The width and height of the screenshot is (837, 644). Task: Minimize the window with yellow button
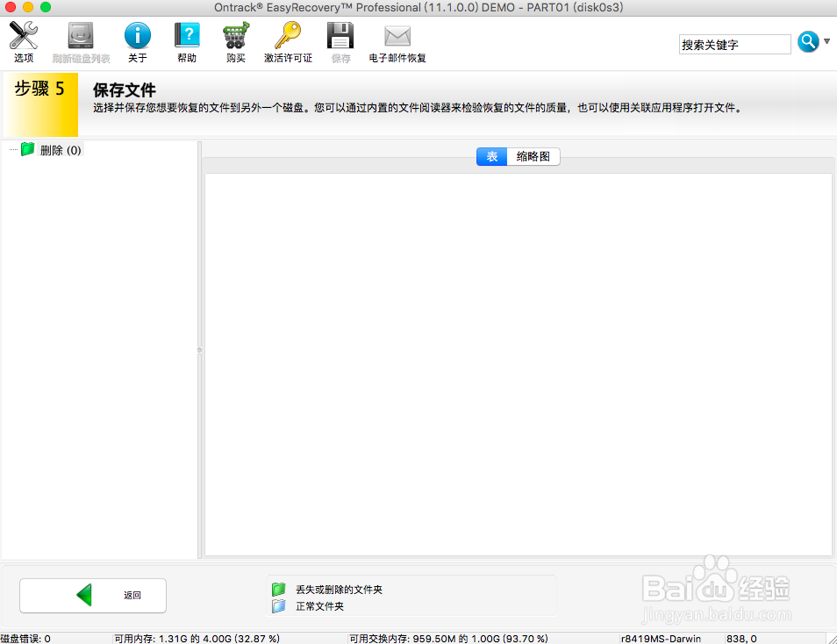[28, 7]
